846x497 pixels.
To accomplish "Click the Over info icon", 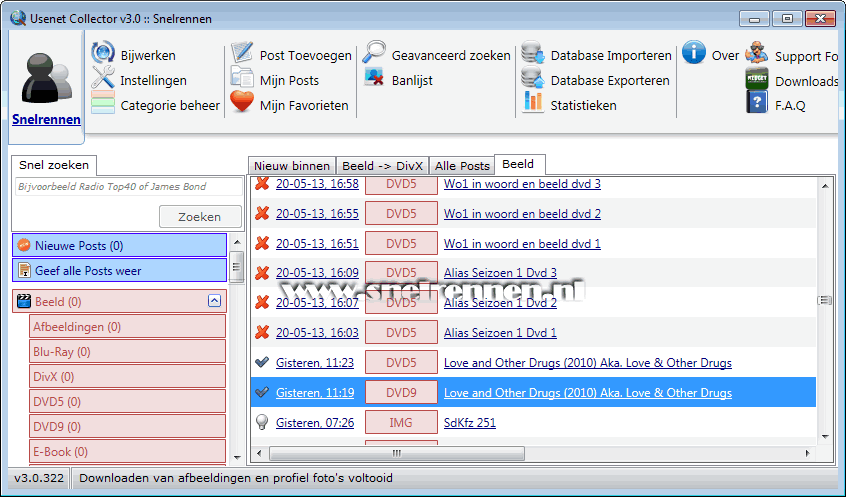I will pos(694,53).
